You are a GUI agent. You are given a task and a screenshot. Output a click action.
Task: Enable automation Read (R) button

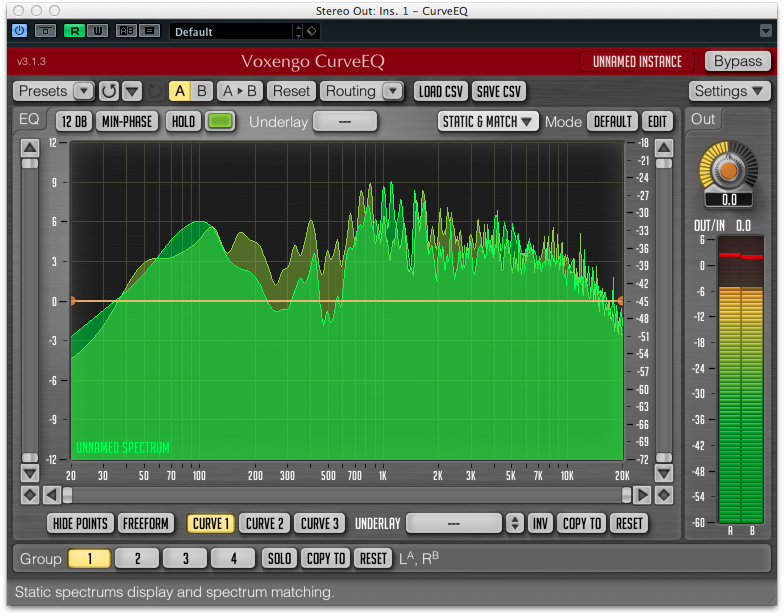74,31
